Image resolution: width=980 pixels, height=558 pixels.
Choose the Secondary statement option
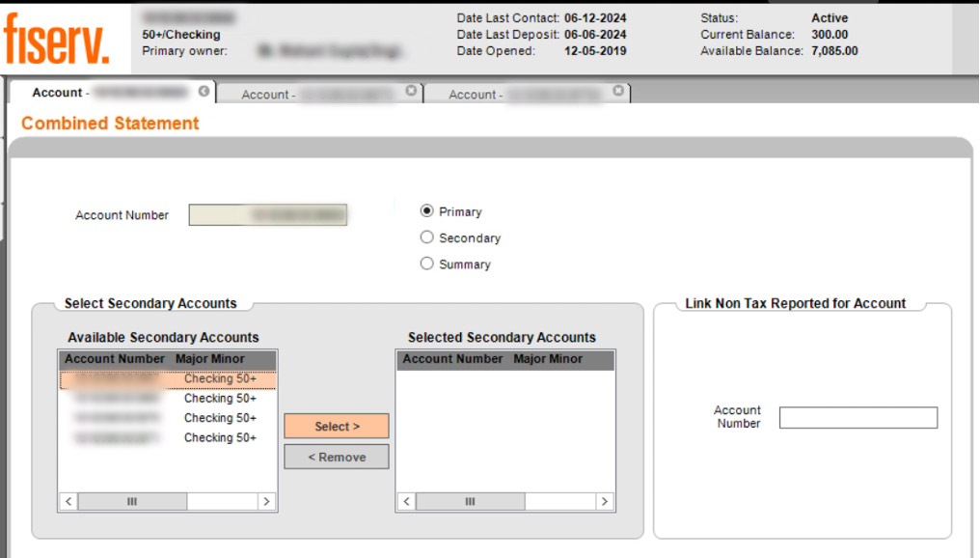pyautogui.click(x=427, y=237)
